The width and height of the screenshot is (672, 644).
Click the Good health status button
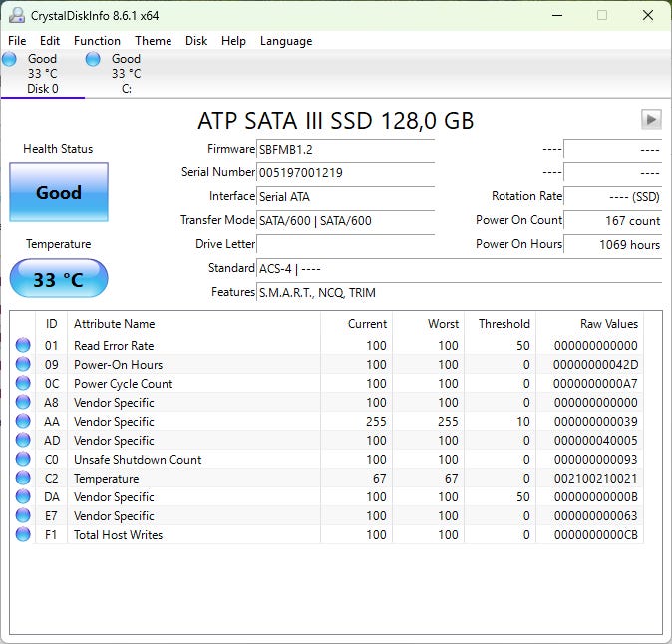point(59,192)
